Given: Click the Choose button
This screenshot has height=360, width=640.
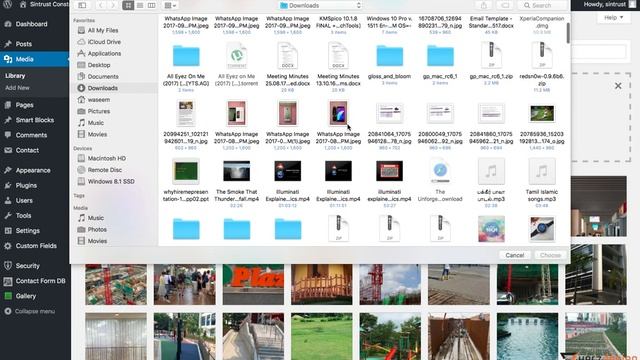Looking at the screenshot, I should pyautogui.click(x=550, y=255).
